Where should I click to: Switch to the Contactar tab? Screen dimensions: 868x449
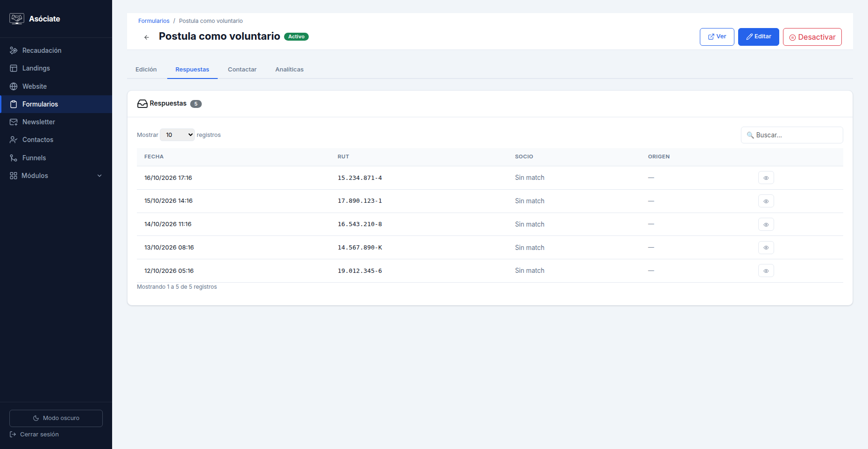click(x=242, y=70)
